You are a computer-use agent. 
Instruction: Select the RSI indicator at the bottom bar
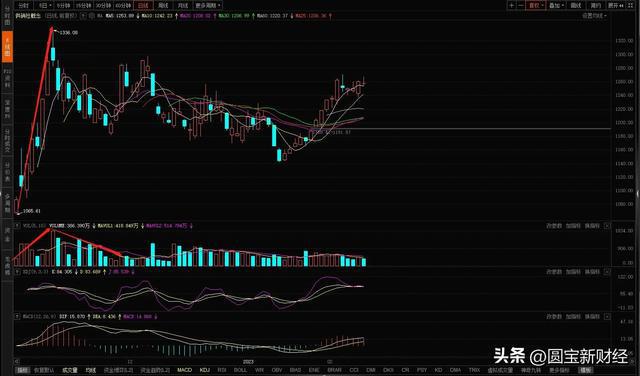pos(222,370)
